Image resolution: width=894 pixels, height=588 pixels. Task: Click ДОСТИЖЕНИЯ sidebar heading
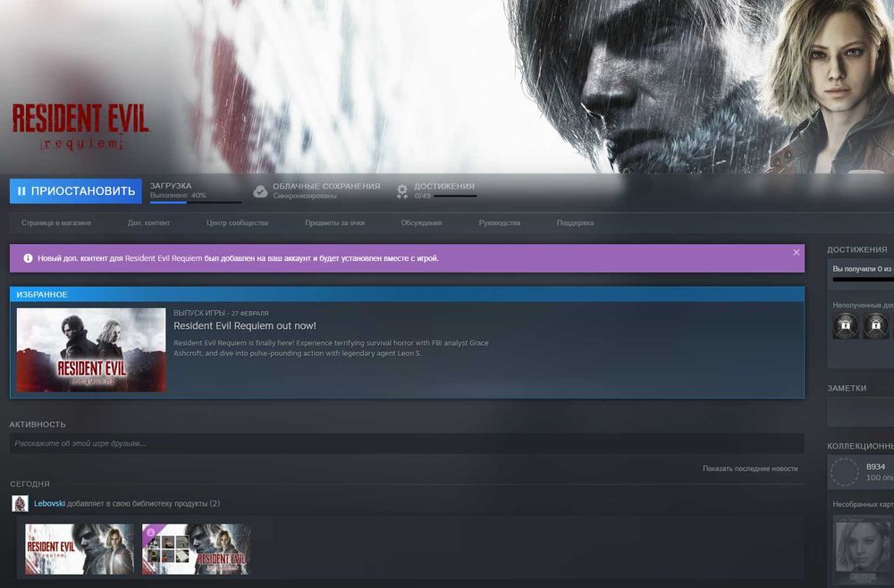857,249
